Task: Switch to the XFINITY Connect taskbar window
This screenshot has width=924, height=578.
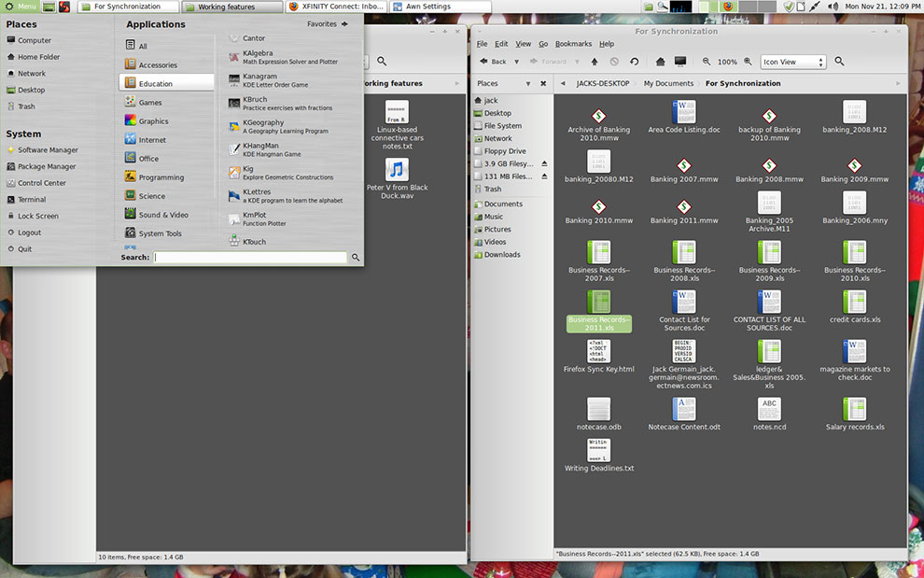Action: pyautogui.click(x=336, y=7)
